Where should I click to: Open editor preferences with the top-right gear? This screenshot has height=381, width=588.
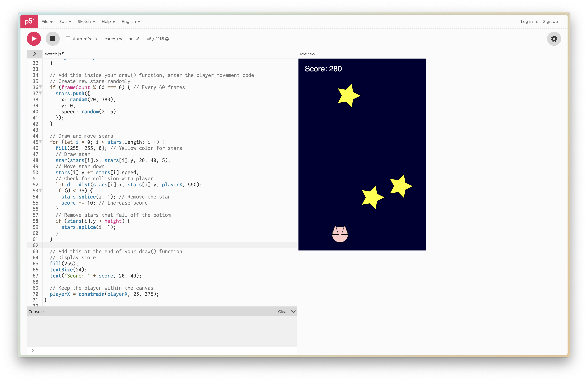coord(554,39)
